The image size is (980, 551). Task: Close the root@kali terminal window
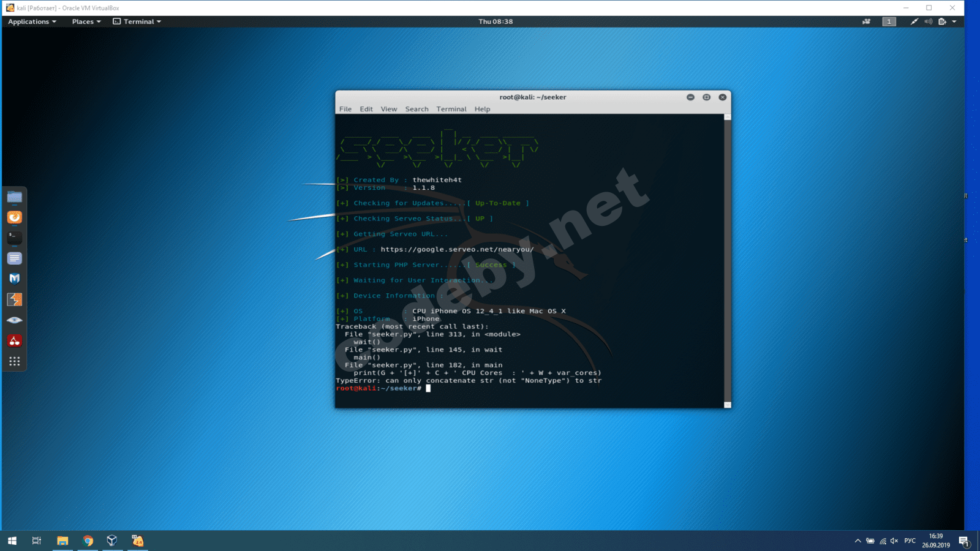point(723,97)
